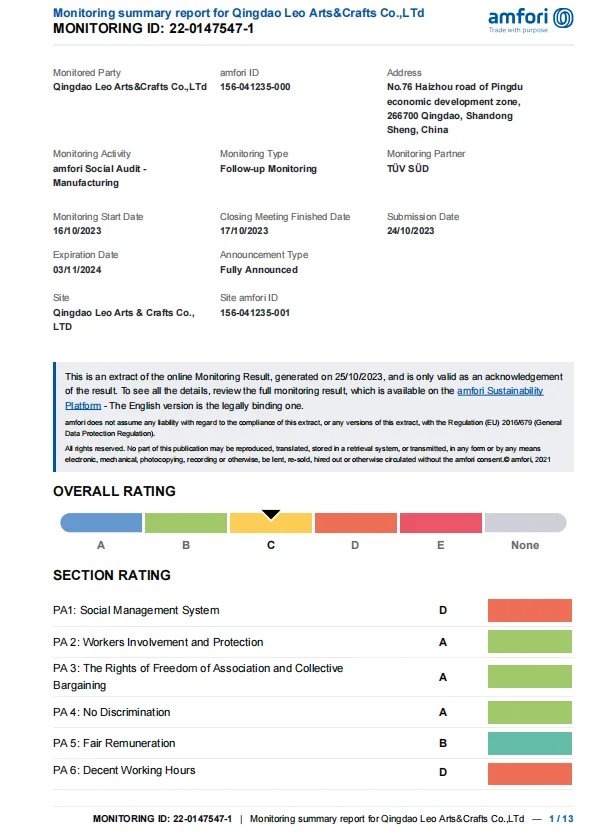Click the Monitoring Activity amfori Social Audit value
The width and height of the screenshot is (607, 836).
point(100,175)
